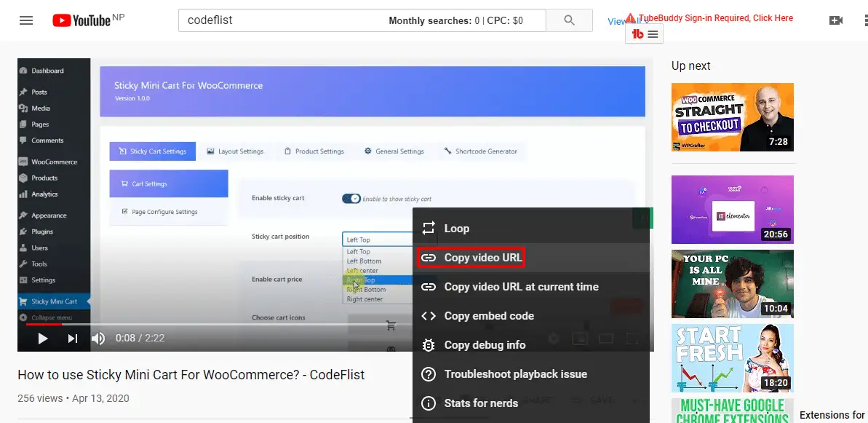Image resolution: width=868 pixels, height=423 pixels.
Task: Open the TubeBuddy menu icon
Action: pos(645,33)
